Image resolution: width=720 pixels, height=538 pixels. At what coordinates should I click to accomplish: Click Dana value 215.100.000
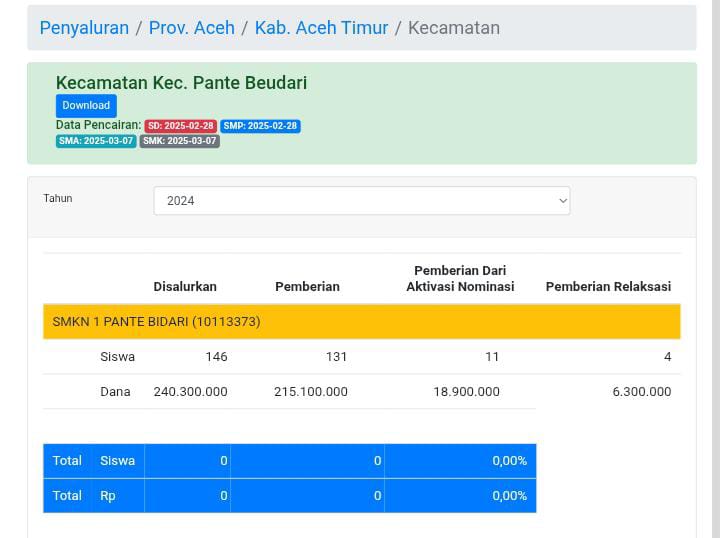pos(311,392)
